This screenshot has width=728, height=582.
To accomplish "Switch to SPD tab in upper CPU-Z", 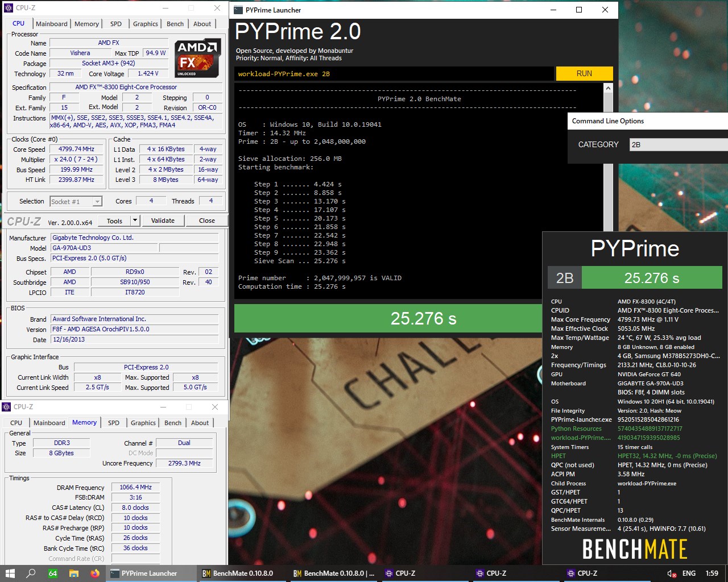I will pos(116,24).
